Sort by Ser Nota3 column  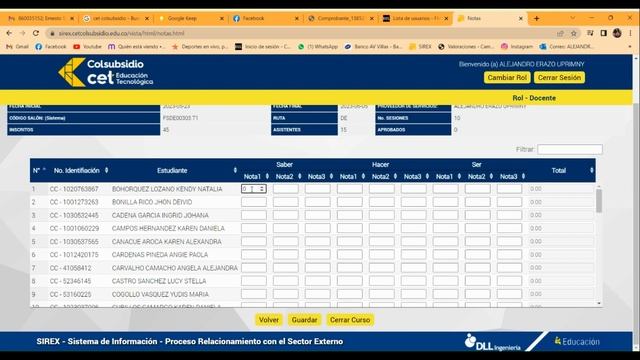[x=513, y=177]
